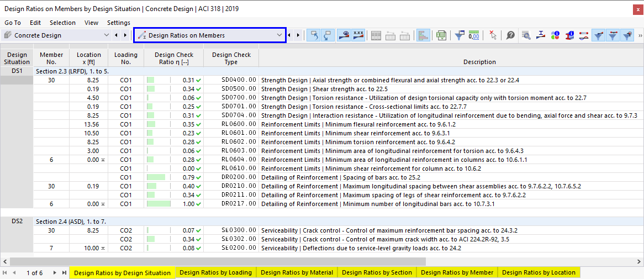The width and height of the screenshot is (644, 279).
Task: Expand hidden toolbar items chevron
Action: (x=640, y=35)
